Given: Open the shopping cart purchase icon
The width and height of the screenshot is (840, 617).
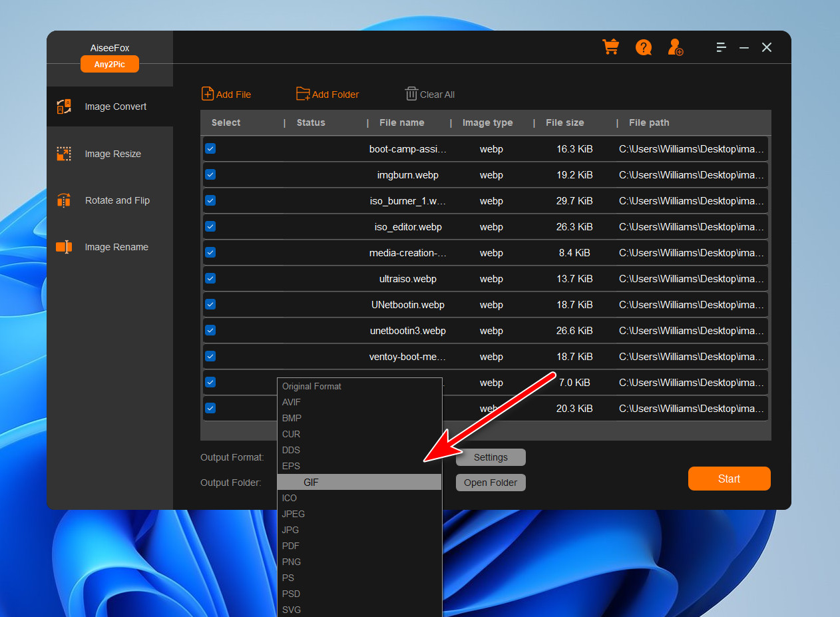Looking at the screenshot, I should pos(610,47).
